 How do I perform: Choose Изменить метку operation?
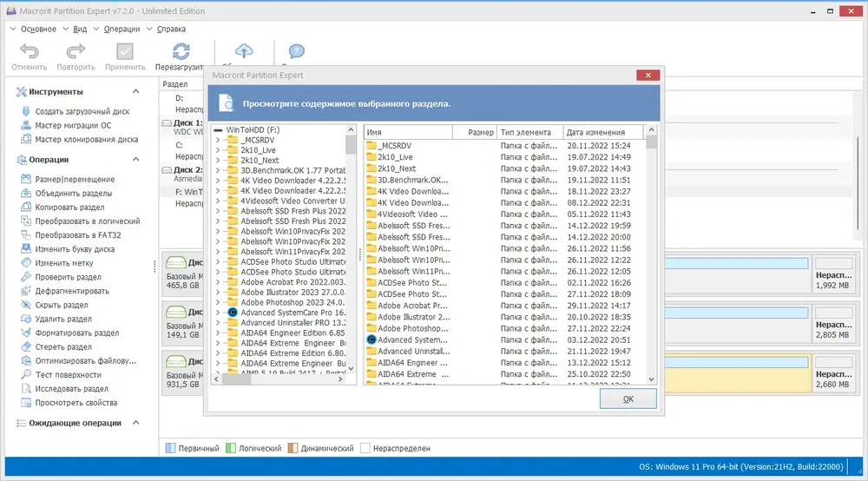pyautogui.click(x=64, y=263)
